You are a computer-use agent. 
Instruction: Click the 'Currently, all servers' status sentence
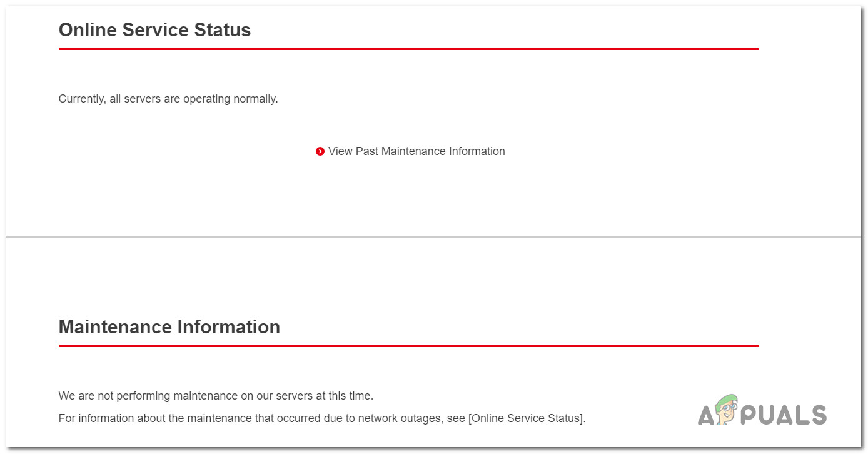[168, 99]
